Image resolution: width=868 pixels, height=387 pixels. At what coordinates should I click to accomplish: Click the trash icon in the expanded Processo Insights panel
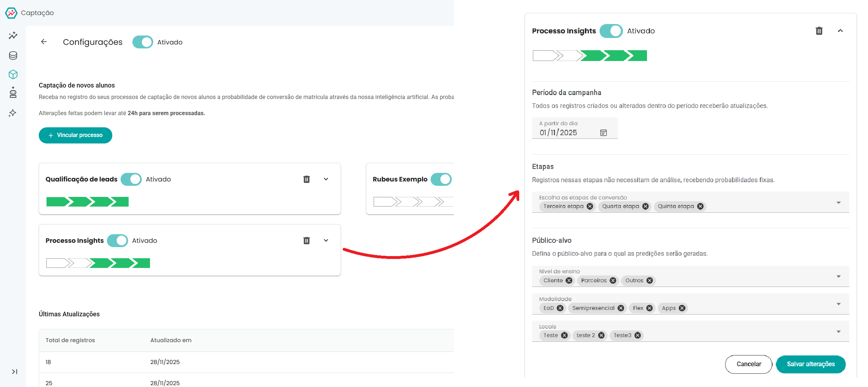(819, 31)
